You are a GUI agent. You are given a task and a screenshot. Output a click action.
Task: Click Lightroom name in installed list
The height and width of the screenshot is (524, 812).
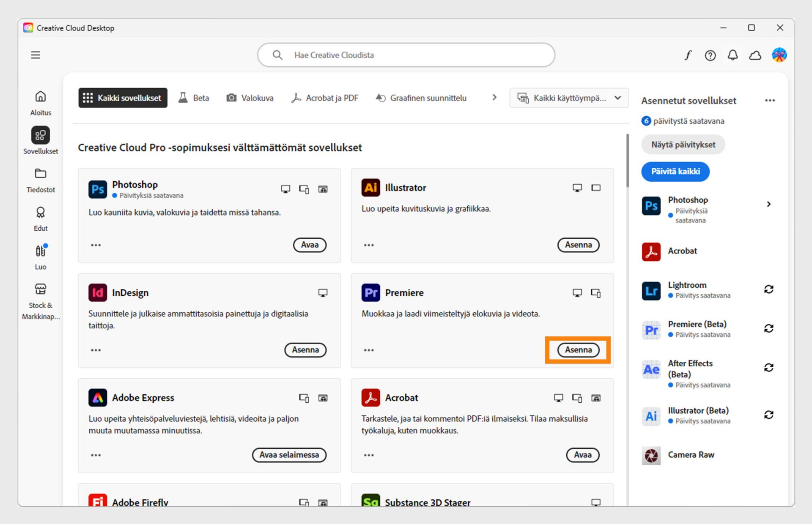point(687,285)
